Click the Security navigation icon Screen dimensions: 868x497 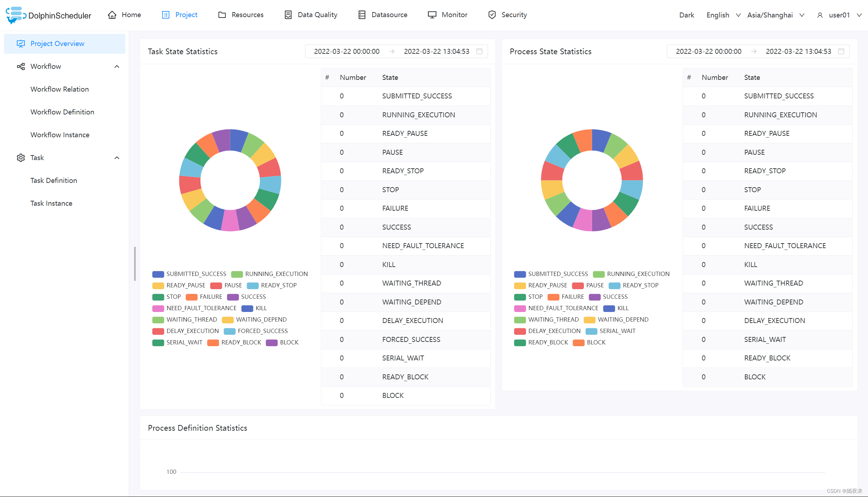click(492, 14)
